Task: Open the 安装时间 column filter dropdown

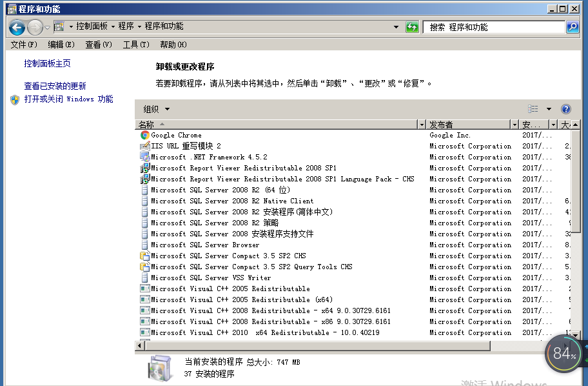Action: point(553,125)
